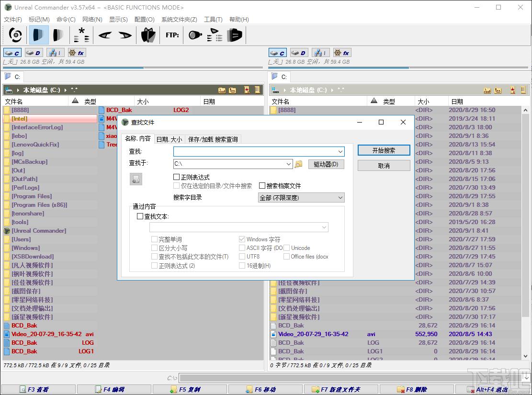Open right panel bookmarks star icon

click(512, 90)
